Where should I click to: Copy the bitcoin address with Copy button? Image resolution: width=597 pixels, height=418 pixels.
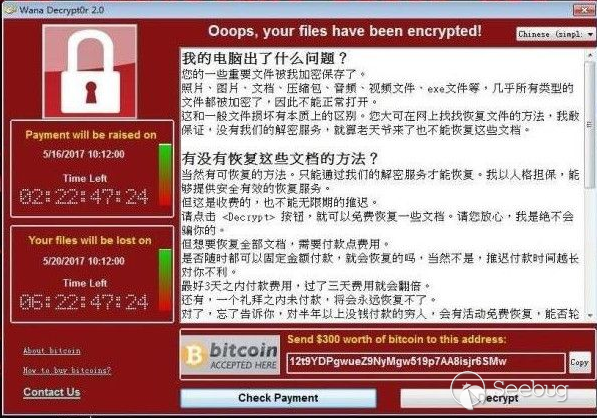click(579, 362)
